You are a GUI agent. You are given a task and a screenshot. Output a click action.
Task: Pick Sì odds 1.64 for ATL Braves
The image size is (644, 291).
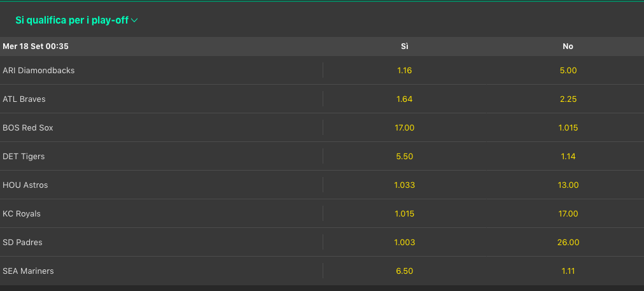[404, 99]
